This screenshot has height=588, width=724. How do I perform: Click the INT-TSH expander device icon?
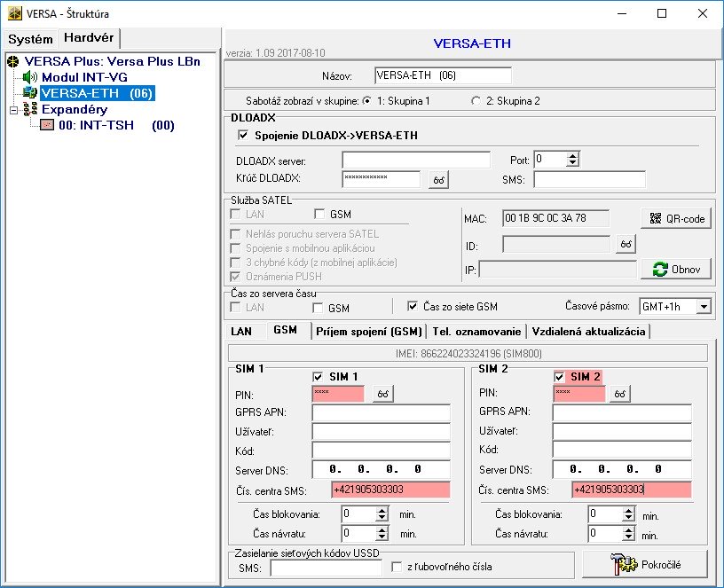[46, 125]
